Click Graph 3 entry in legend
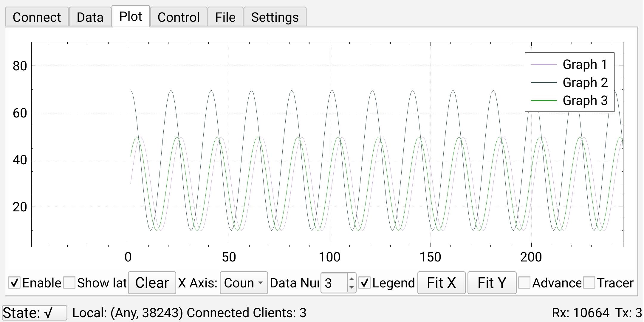 pyautogui.click(x=585, y=100)
